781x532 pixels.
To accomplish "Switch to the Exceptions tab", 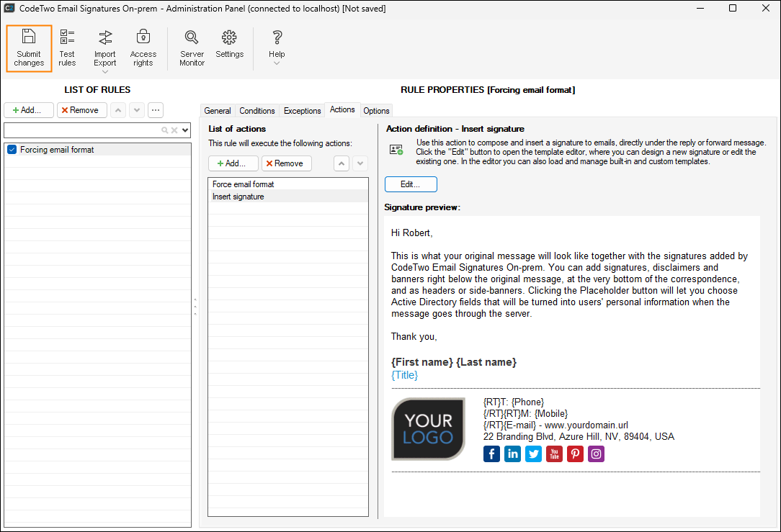I will [x=302, y=111].
